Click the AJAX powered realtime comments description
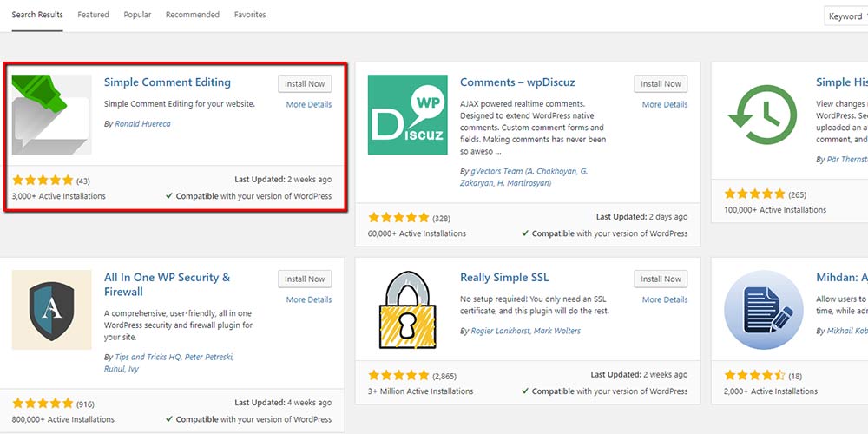Viewport: 868px width, 434px height. pyautogui.click(x=533, y=128)
